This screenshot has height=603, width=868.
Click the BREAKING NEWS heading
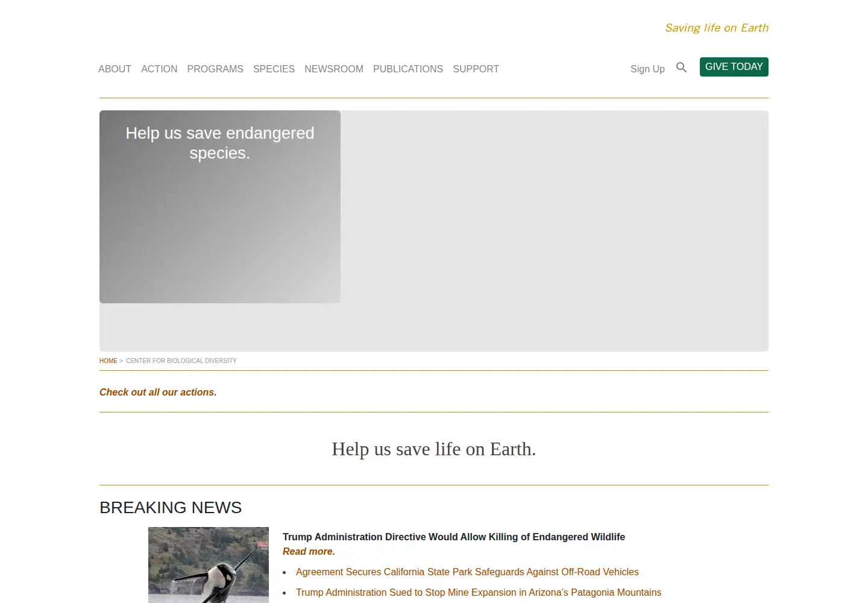171,508
